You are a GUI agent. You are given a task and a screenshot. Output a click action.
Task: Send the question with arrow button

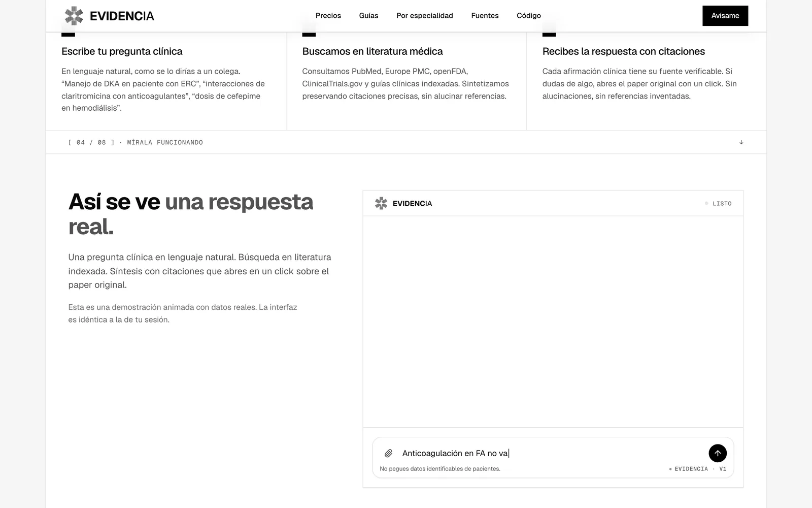pos(718,453)
